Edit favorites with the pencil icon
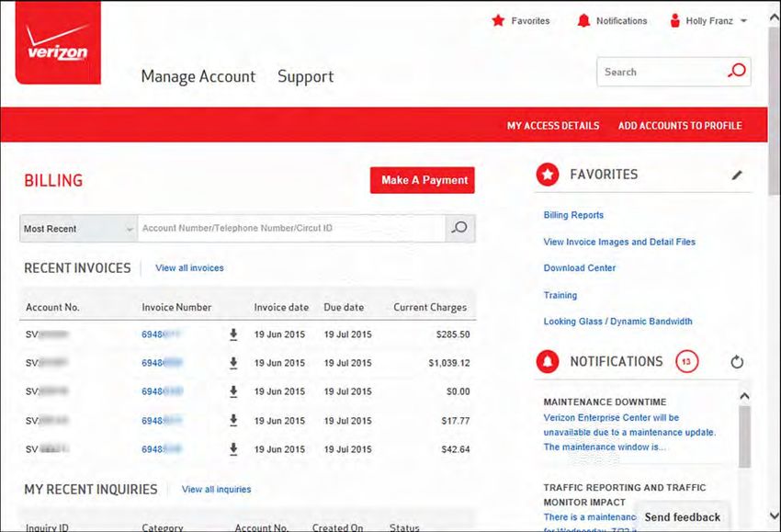781x532 pixels. (737, 175)
